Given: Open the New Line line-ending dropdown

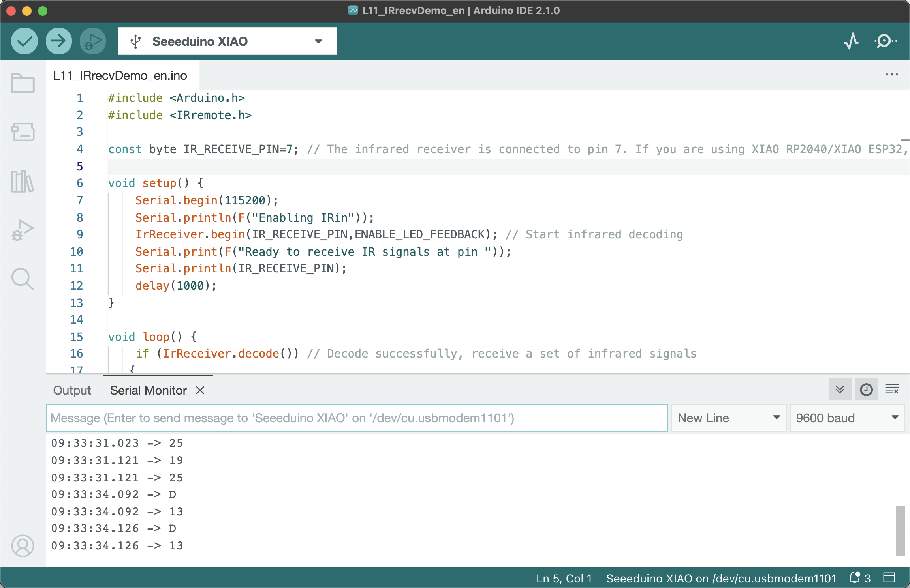Looking at the screenshot, I should [x=729, y=418].
